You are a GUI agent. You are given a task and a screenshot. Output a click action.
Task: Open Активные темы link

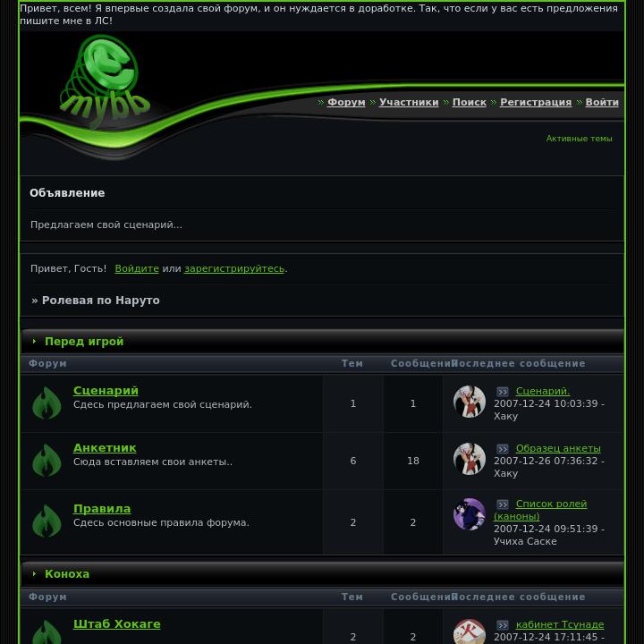(x=579, y=139)
